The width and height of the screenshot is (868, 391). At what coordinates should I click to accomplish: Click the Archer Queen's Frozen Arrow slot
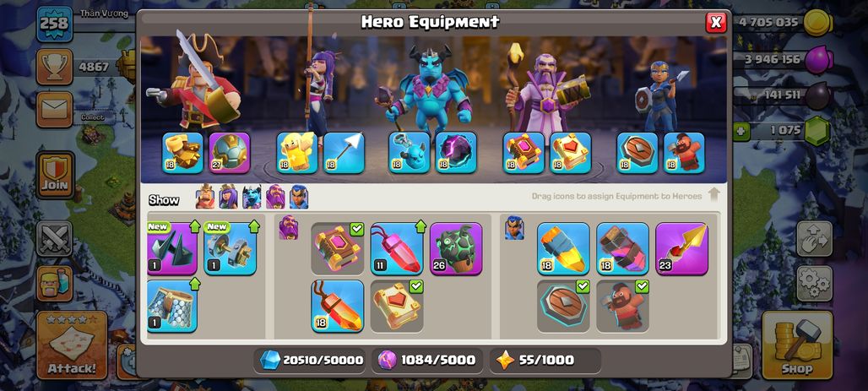coord(344,153)
